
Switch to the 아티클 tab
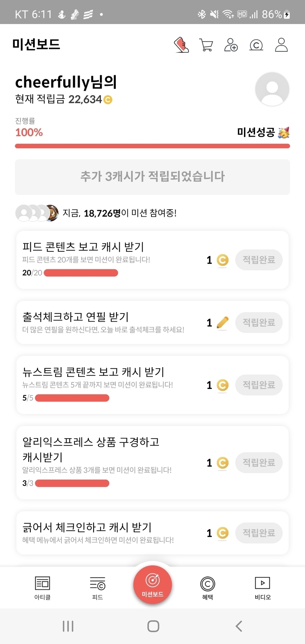42,587
